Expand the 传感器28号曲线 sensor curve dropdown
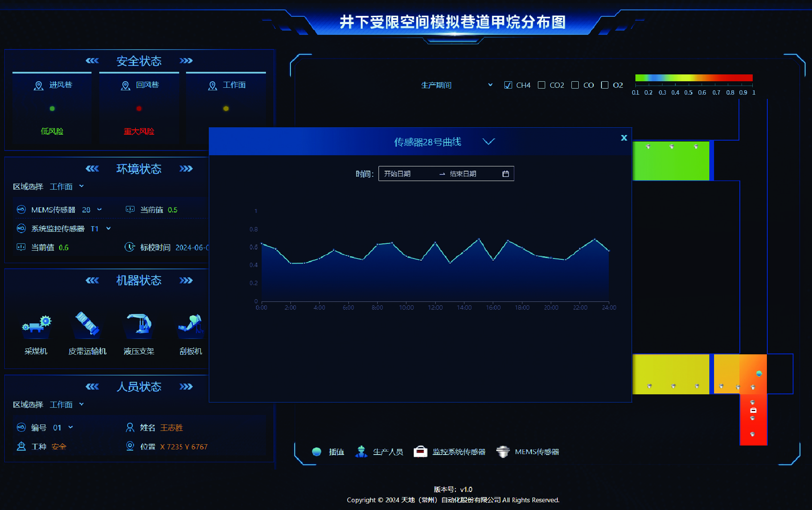Viewport: 812px width, 510px height. [488, 141]
